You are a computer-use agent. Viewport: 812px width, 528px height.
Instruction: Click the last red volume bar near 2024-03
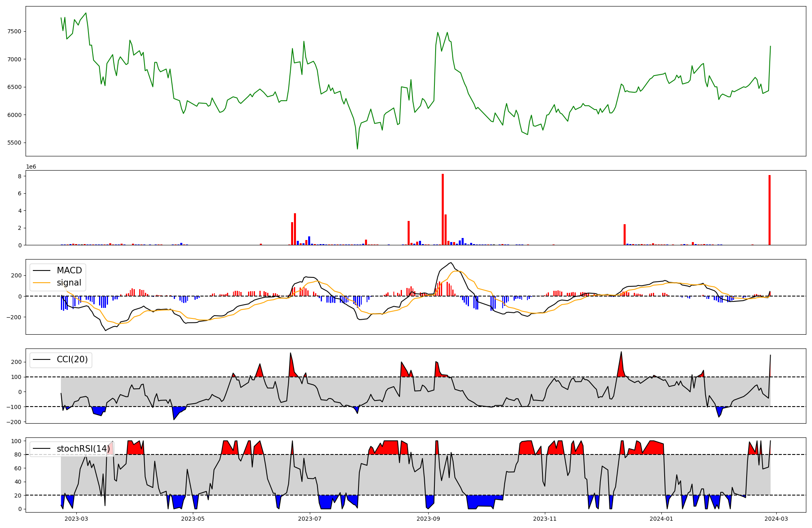769,210
